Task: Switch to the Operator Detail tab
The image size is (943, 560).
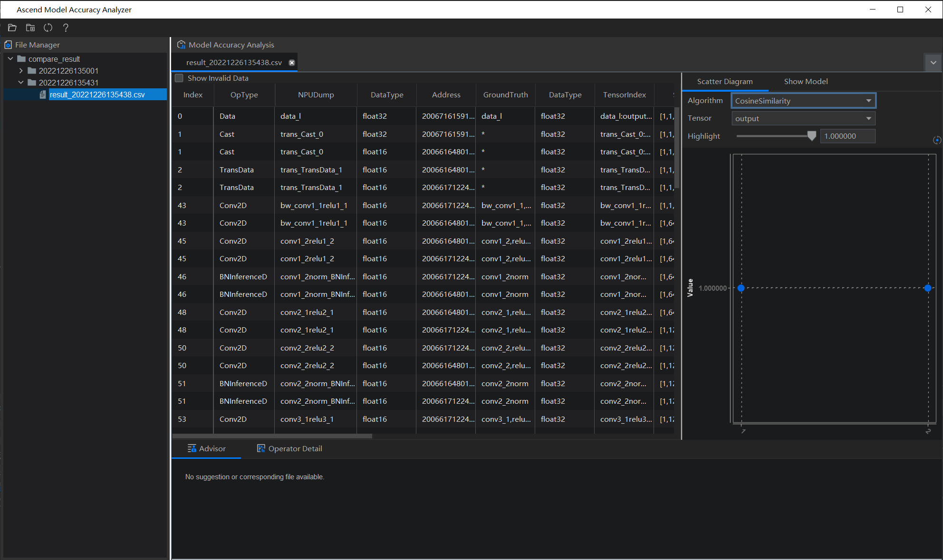Action: (x=289, y=449)
